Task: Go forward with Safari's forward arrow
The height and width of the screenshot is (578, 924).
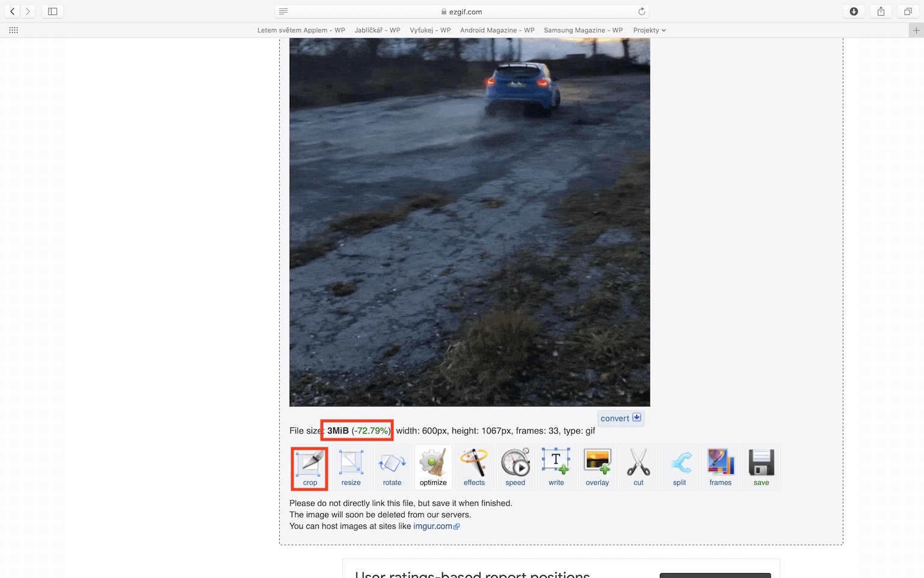Action: point(28,11)
